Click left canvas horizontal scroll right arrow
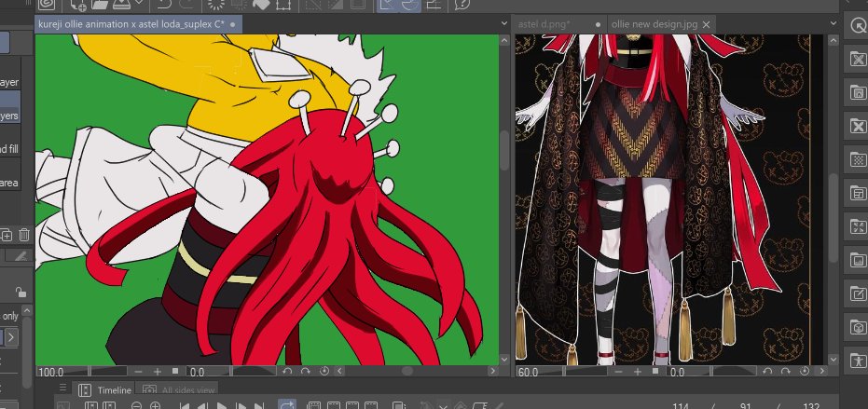868x409 pixels. (x=492, y=372)
